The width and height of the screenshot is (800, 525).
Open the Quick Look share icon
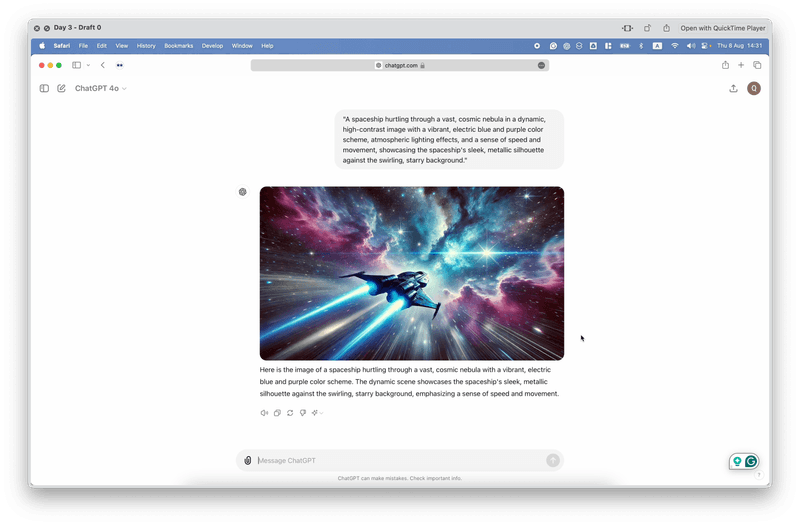click(666, 28)
